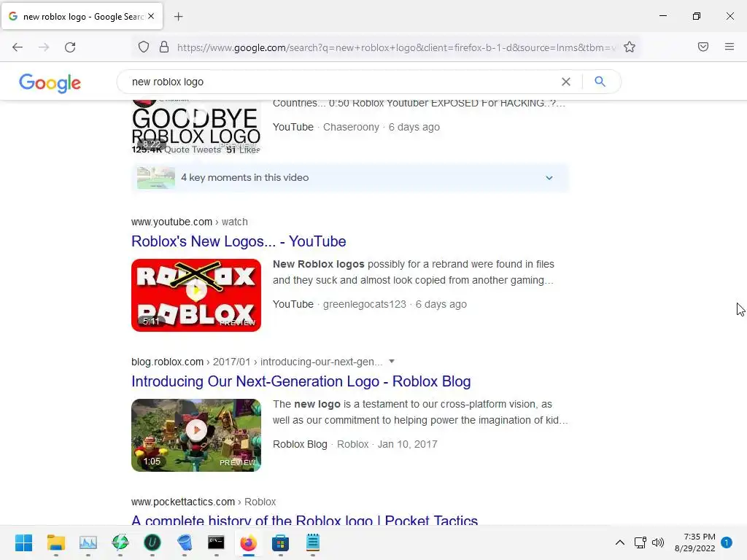Open the network status tray icon
Screen dimensions: 747x560
(x=640, y=542)
